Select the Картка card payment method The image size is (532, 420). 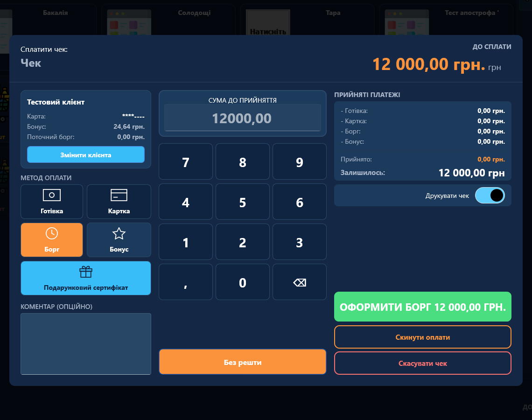click(119, 202)
